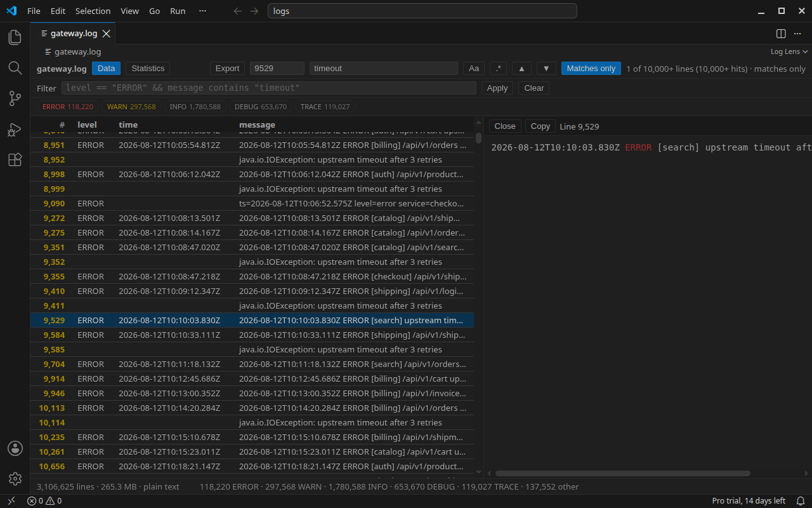Toggle ERROR 118,220 level chip
The width and height of the screenshot is (812, 508).
tap(68, 107)
